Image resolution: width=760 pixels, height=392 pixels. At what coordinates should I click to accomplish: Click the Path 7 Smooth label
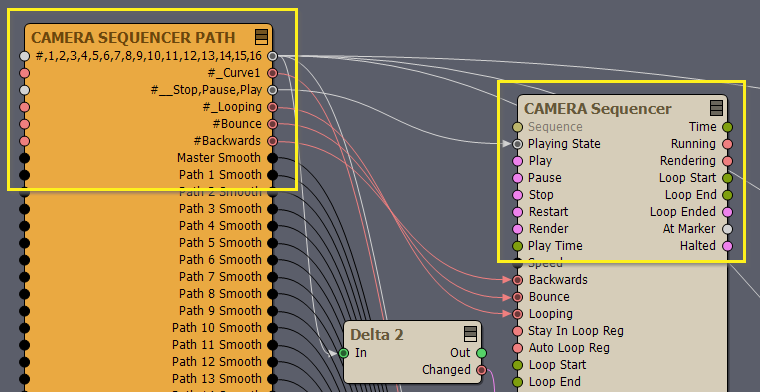tap(220, 277)
